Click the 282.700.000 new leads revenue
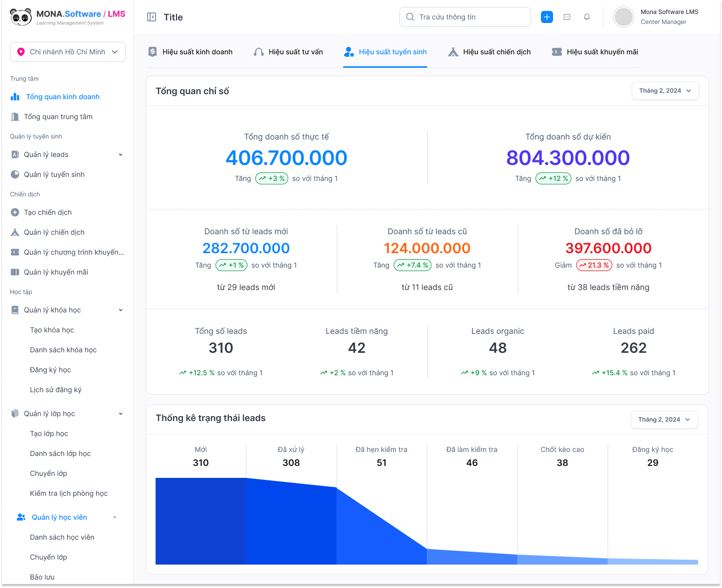This screenshot has height=588, width=722. pyautogui.click(x=246, y=248)
